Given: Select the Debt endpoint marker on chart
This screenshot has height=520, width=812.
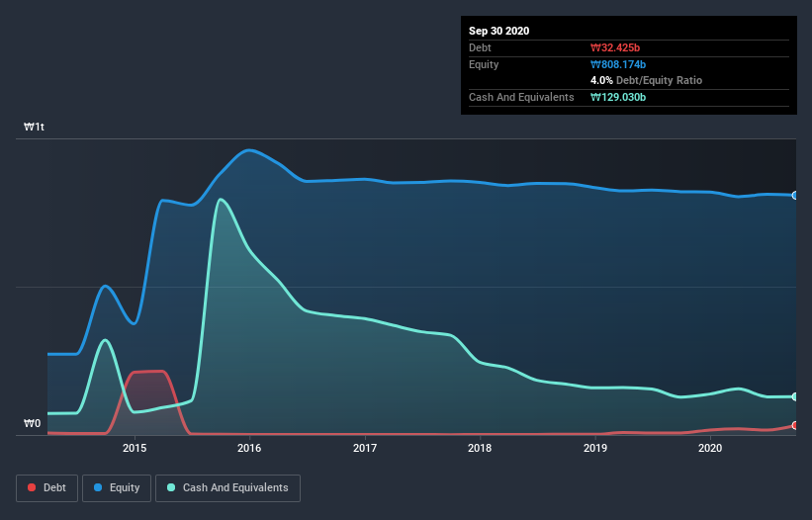Looking at the screenshot, I should tap(795, 425).
